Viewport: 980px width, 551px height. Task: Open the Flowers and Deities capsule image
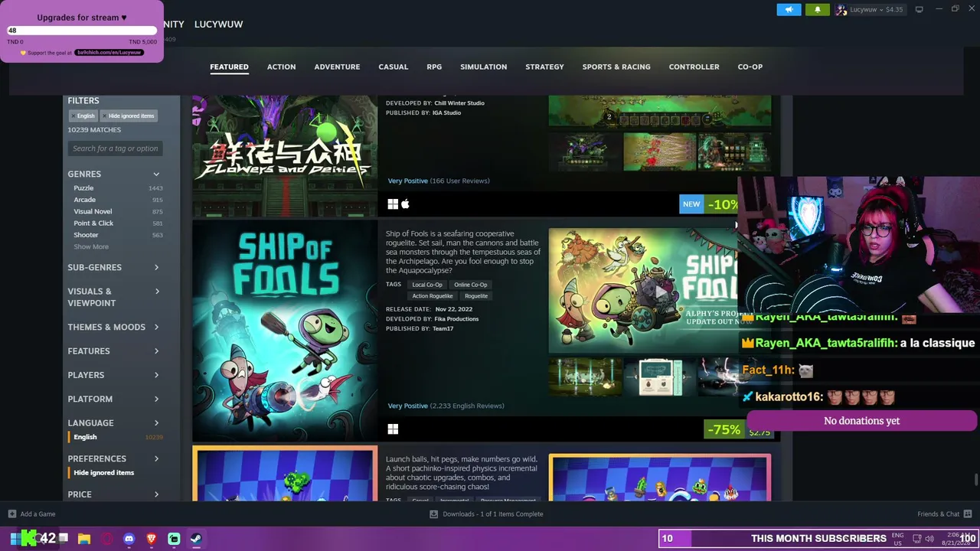tap(285, 156)
